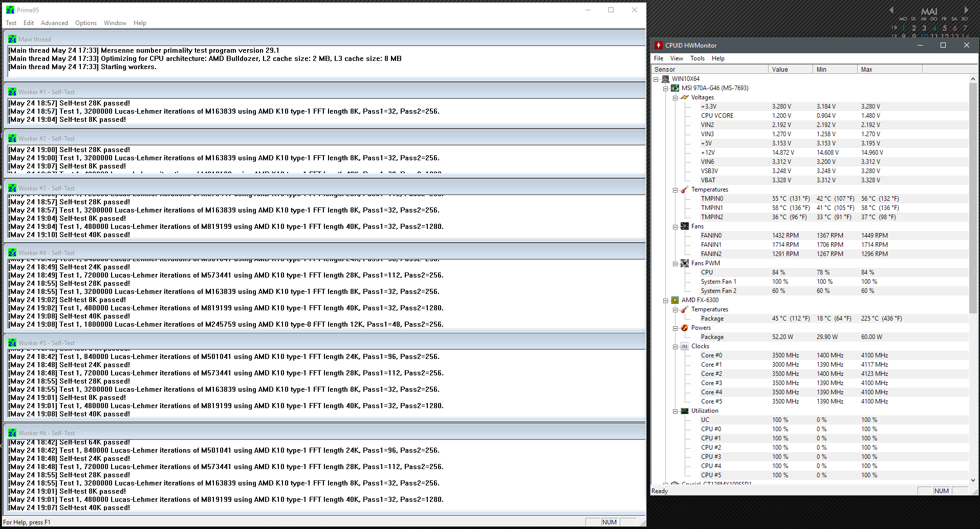Collapse the Utilization section
The image size is (980, 529).
(x=675, y=411)
